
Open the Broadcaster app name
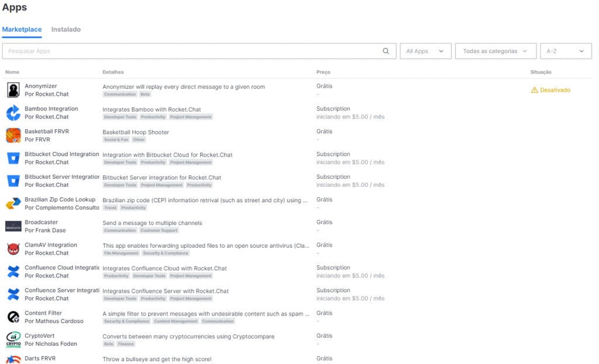(x=42, y=223)
